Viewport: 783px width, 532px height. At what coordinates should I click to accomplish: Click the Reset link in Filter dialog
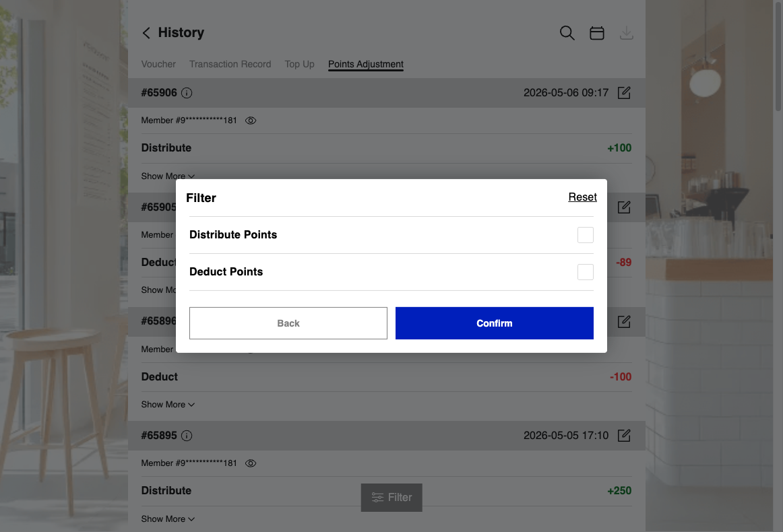point(582,197)
